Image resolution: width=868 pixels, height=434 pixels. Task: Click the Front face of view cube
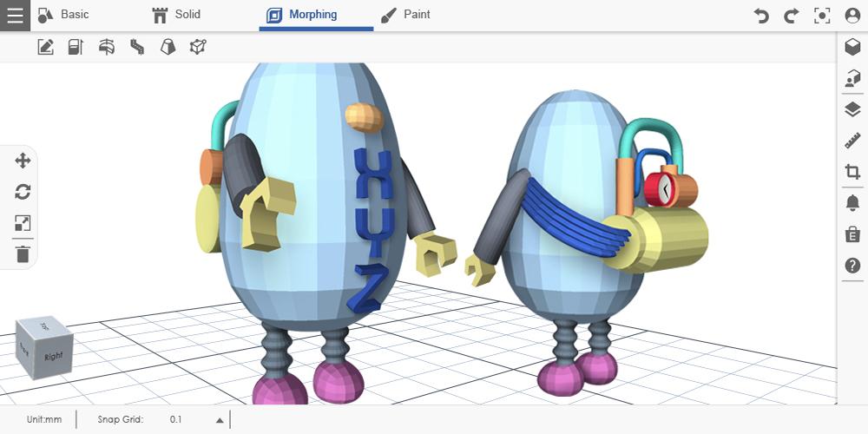(x=25, y=349)
